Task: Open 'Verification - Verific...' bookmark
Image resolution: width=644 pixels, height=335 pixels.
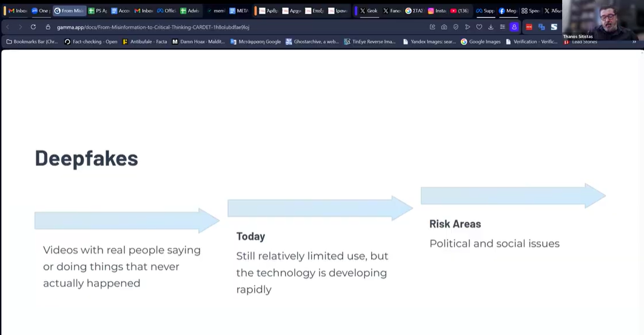Action: point(532,41)
